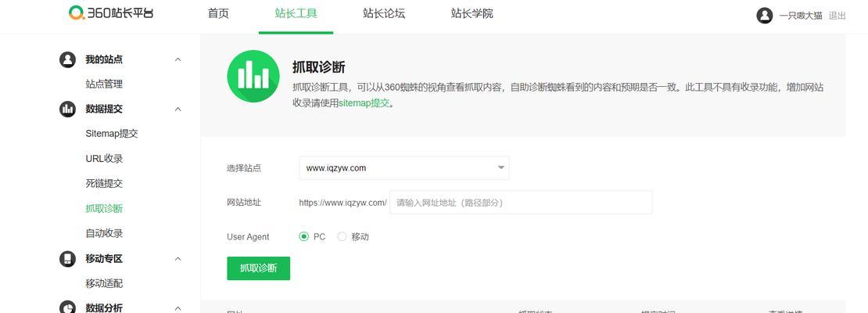
Task: Open 自动收录 in the sidebar
Action: [x=104, y=233]
